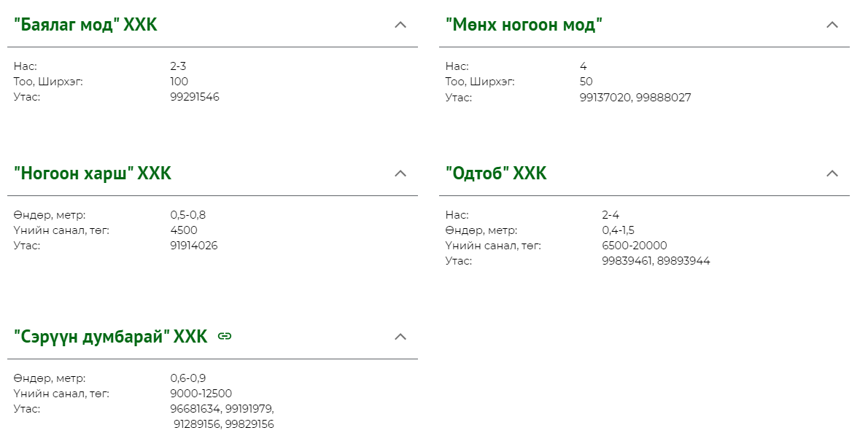Click phone numbers 91289156, 99829156 line
Image resolution: width=868 pixels, height=441 pixels.
(224, 424)
